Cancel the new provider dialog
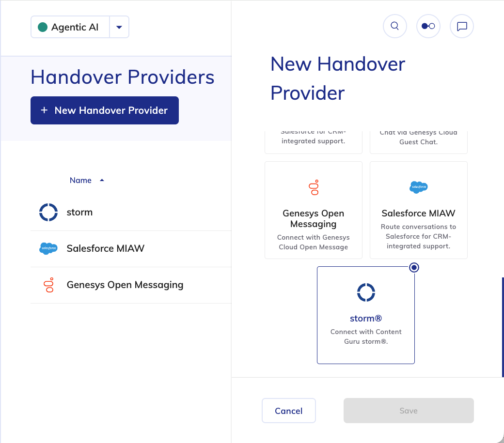504x443 pixels. point(289,411)
